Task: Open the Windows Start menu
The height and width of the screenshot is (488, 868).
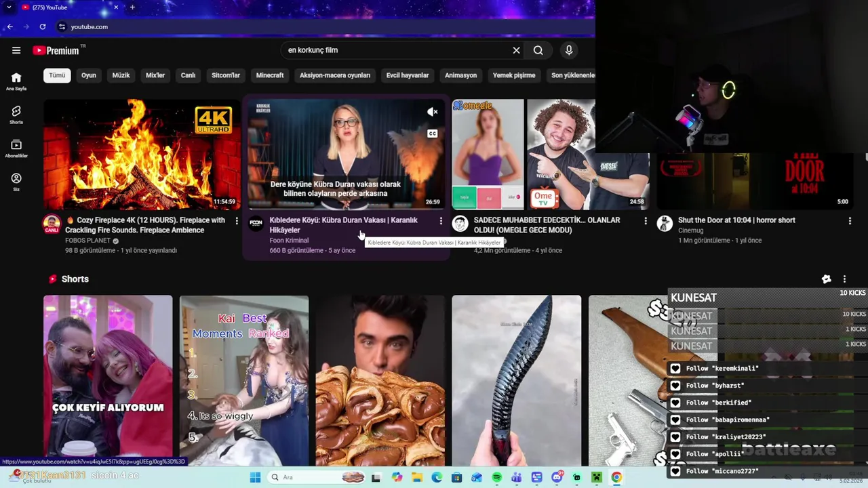Action: [x=255, y=477]
